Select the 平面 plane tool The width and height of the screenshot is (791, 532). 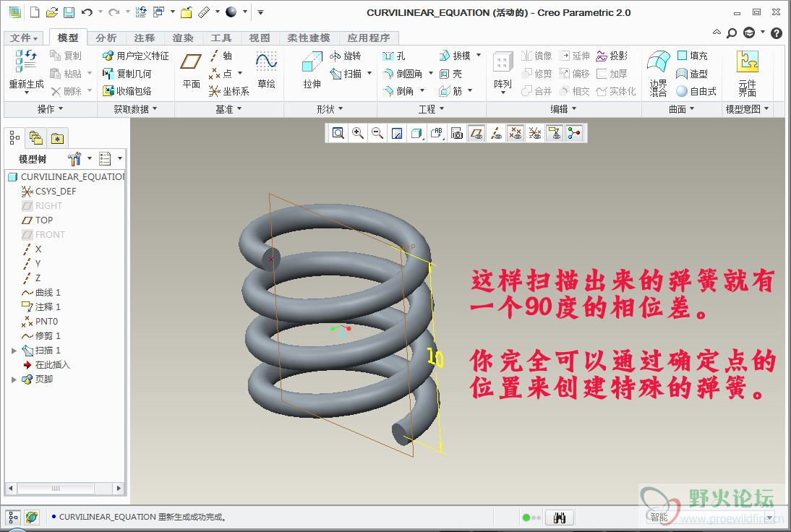191,71
